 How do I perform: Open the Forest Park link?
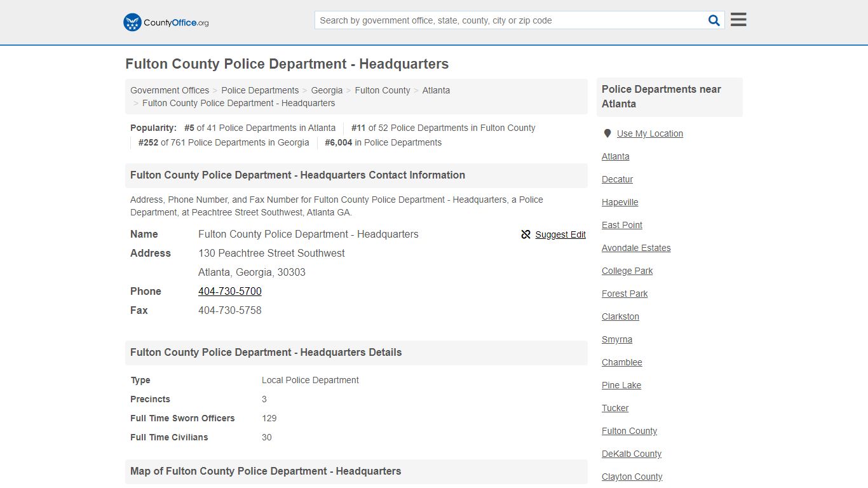tap(625, 294)
